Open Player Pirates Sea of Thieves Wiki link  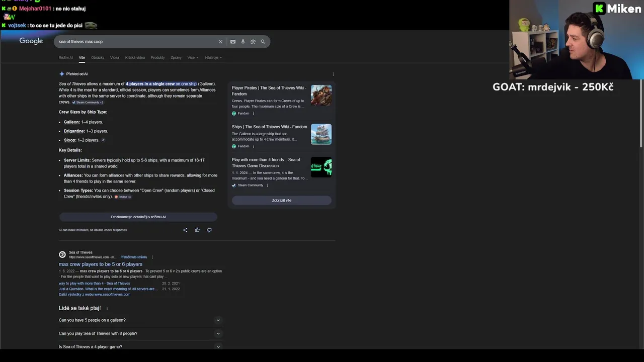point(269,91)
